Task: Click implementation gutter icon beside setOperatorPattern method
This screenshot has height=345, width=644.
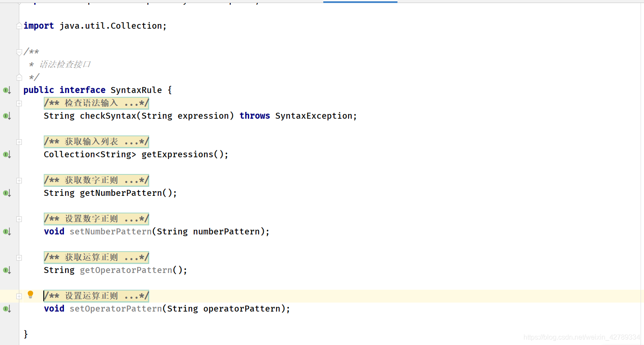Action: point(7,309)
